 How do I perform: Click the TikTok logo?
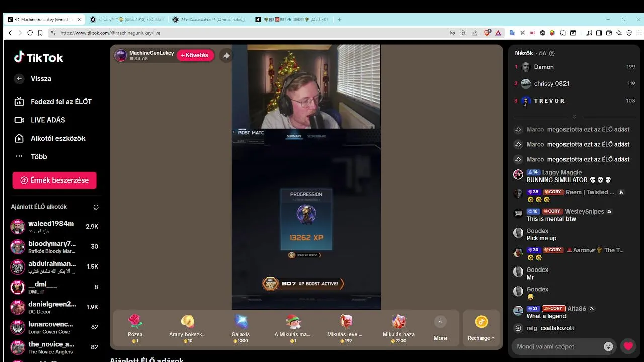click(x=39, y=57)
